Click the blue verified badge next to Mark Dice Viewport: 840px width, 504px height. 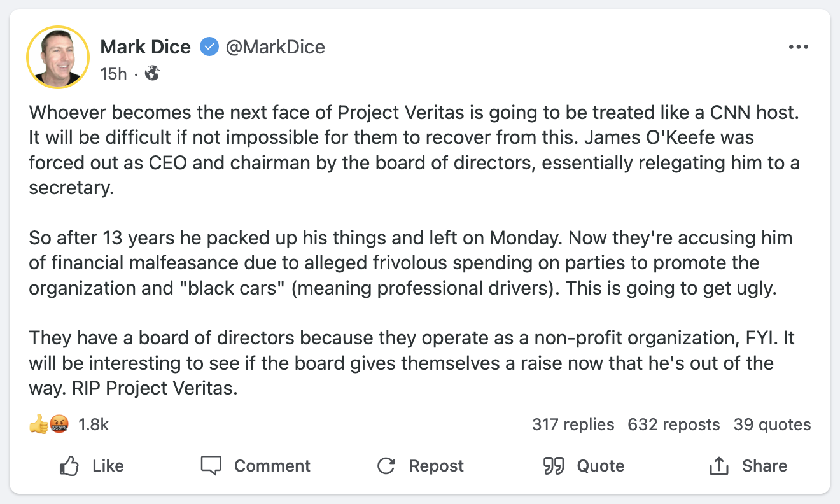209,46
